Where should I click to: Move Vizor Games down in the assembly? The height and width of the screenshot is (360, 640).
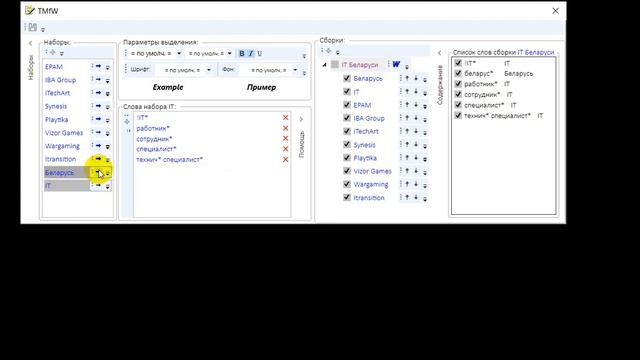pyautogui.click(x=416, y=171)
